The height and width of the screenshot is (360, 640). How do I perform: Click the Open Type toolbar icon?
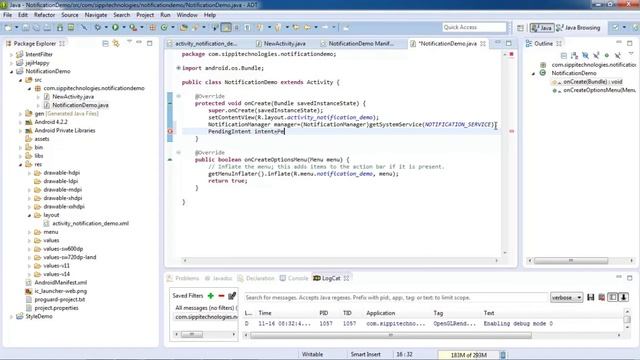point(184,27)
